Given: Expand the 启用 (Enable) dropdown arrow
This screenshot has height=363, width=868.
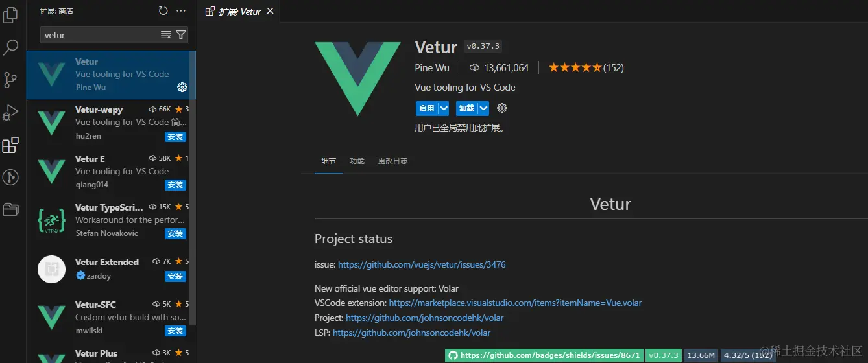Looking at the screenshot, I should click(444, 108).
